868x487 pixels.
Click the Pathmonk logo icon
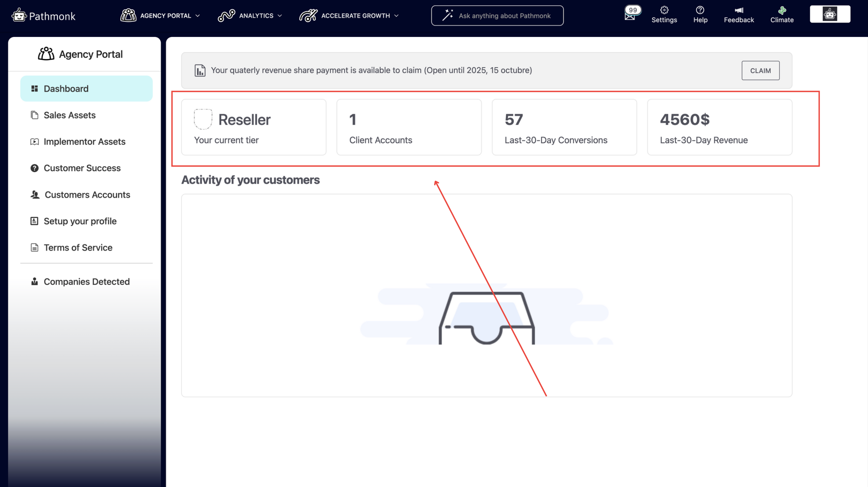[19, 16]
